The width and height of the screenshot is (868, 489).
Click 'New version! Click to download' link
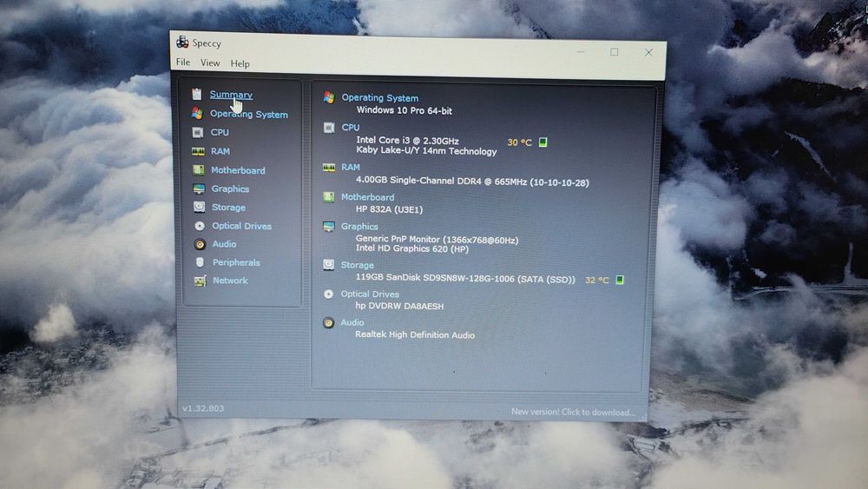572,412
